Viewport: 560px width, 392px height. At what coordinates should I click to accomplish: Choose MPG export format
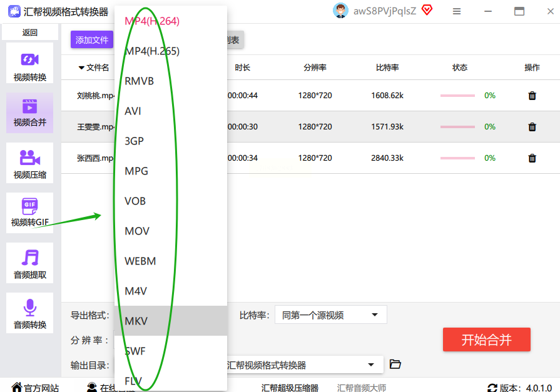click(171, 171)
